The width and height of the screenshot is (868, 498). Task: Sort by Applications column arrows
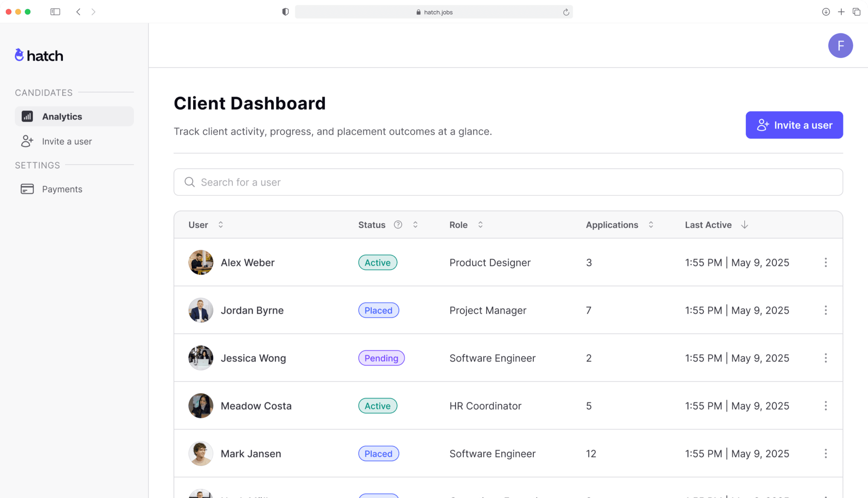[651, 225]
